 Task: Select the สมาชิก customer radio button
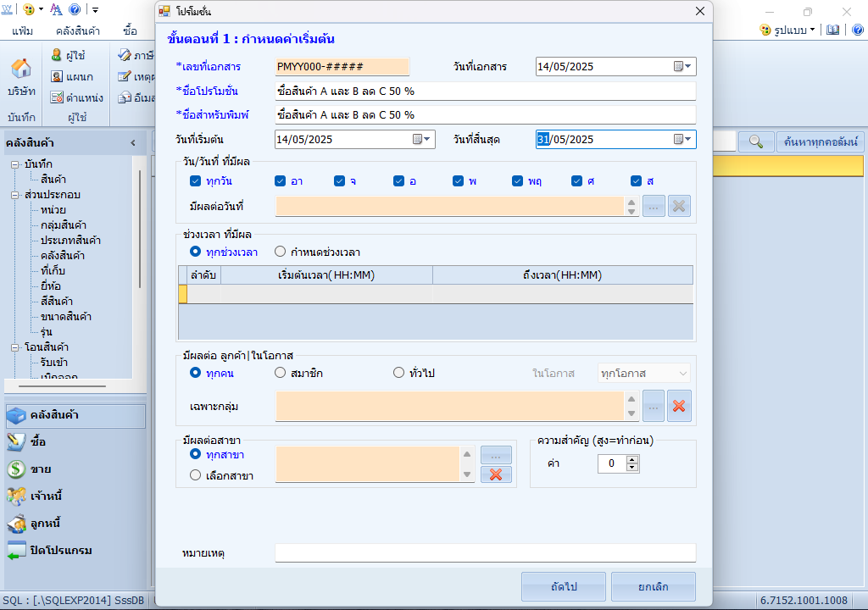point(281,373)
